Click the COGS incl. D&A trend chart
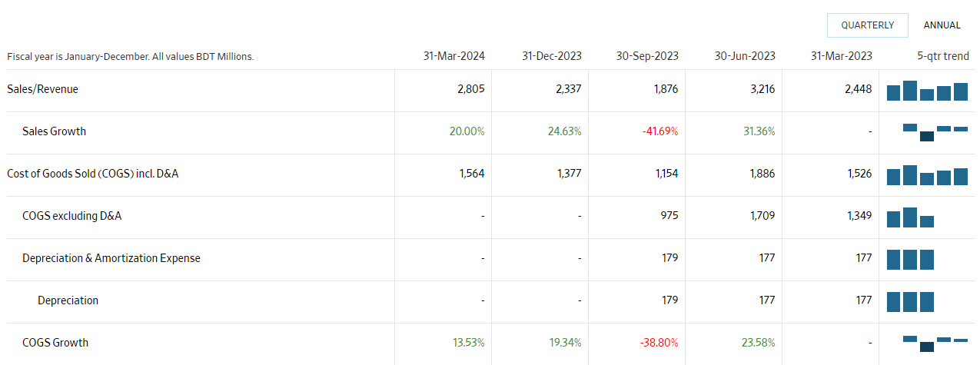Screen dimensions: 980x365 (927, 175)
